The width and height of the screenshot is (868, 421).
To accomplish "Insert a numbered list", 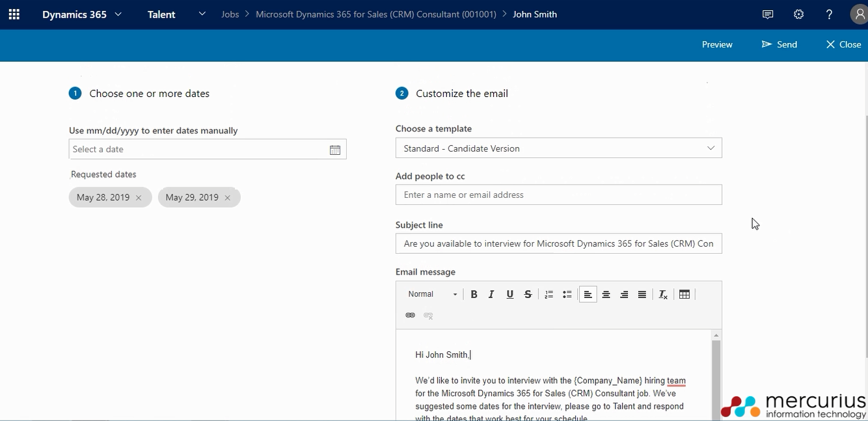I will (549, 294).
